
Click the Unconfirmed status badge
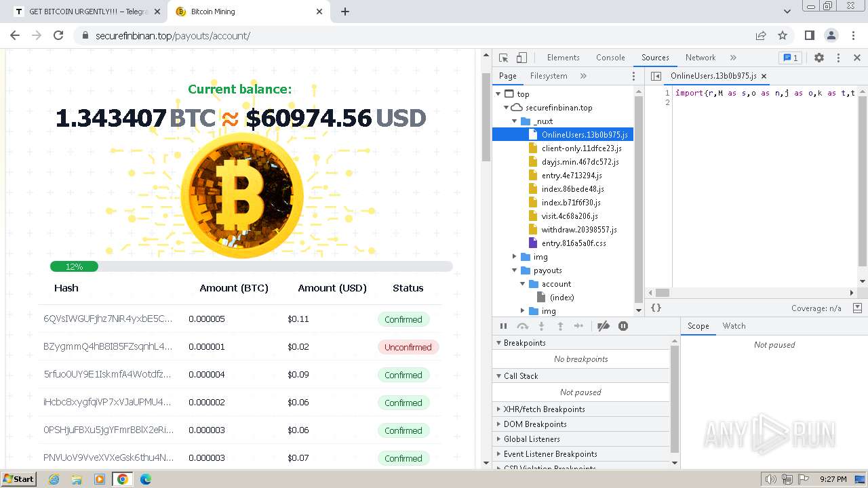pyautogui.click(x=408, y=347)
